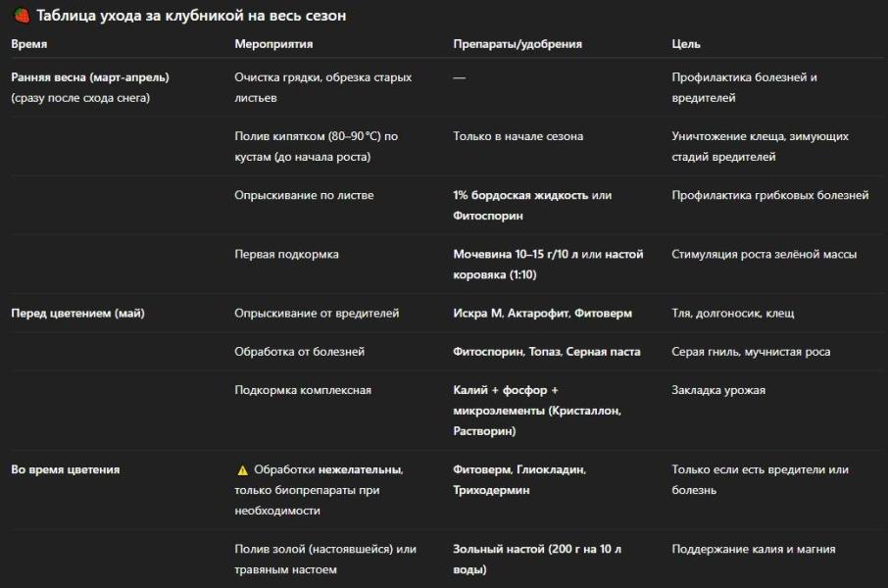The width and height of the screenshot is (888, 588).
Task: Click the '1% бордоская жидкость' text
Action: click(x=520, y=195)
